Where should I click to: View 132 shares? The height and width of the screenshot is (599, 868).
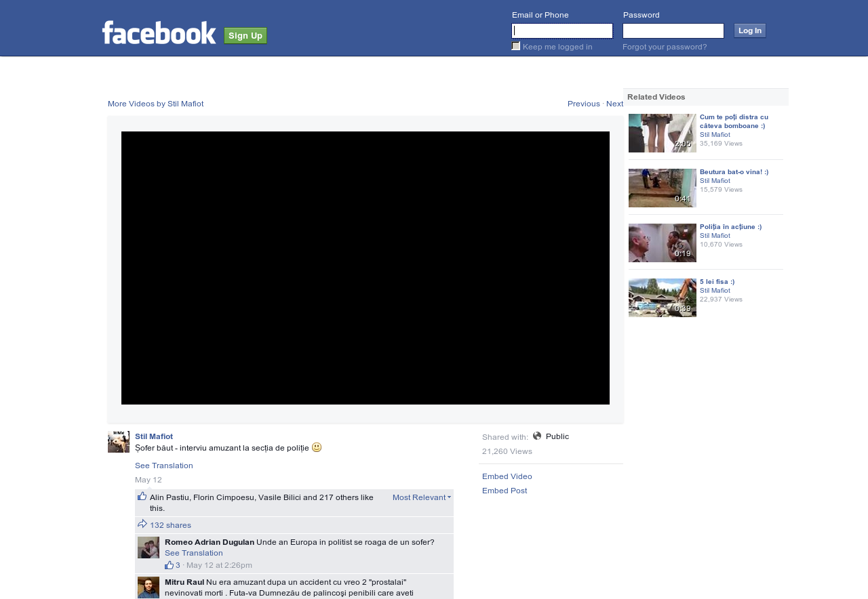point(170,525)
